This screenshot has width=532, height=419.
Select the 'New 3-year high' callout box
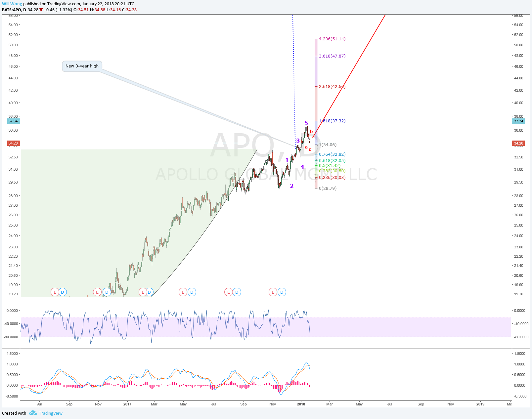[x=82, y=66]
